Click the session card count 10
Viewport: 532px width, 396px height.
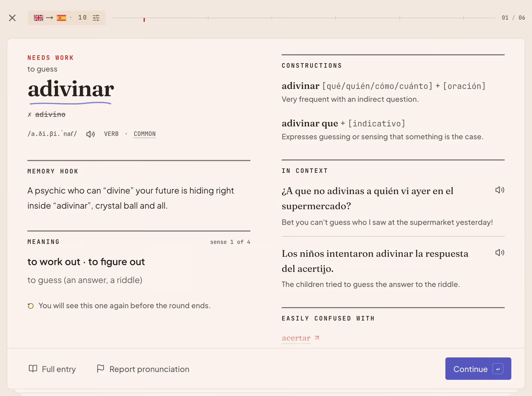coord(82,18)
